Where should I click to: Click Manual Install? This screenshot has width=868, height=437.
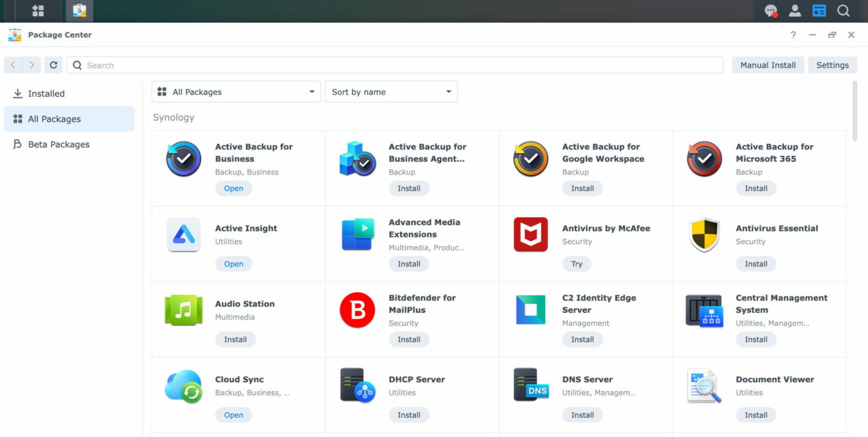click(767, 64)
